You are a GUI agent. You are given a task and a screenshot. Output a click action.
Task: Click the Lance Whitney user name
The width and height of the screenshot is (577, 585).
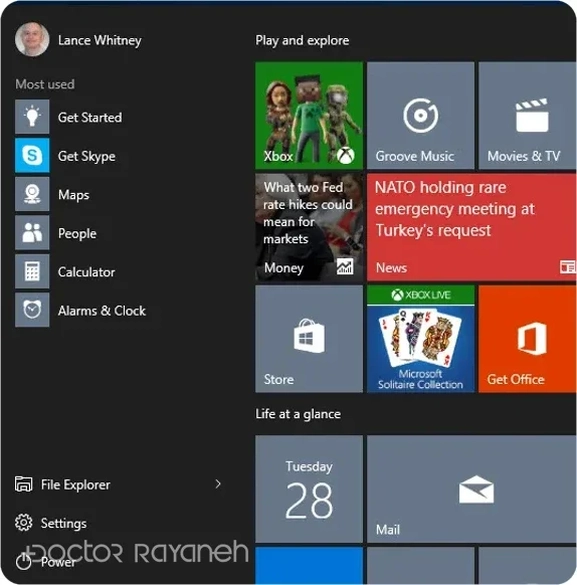(100, 40)
